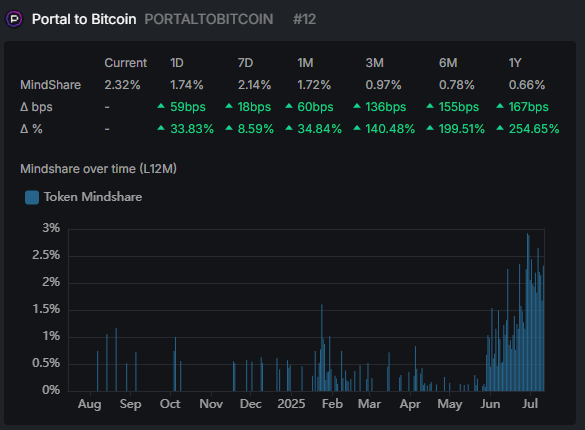Image resolution: width=585 pixels, height=430 pixels.
Task: Select the 3M column header
Action: pos(375,63)
